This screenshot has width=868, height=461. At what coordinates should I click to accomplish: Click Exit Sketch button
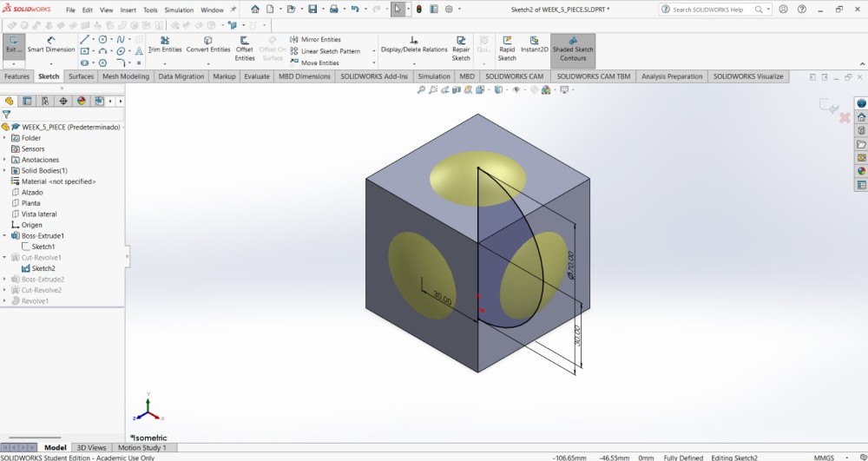pyautogui.click(x=13, y=45)
